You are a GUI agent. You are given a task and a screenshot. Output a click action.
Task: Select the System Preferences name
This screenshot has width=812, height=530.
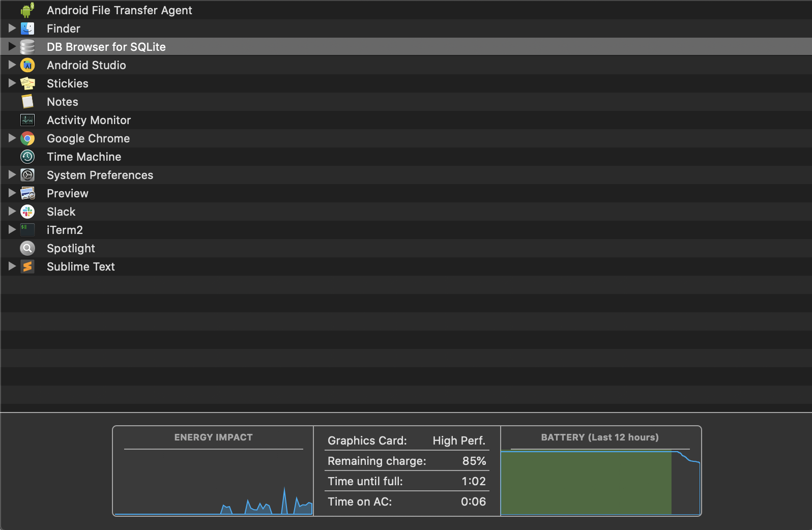click(x=100, y=175)
